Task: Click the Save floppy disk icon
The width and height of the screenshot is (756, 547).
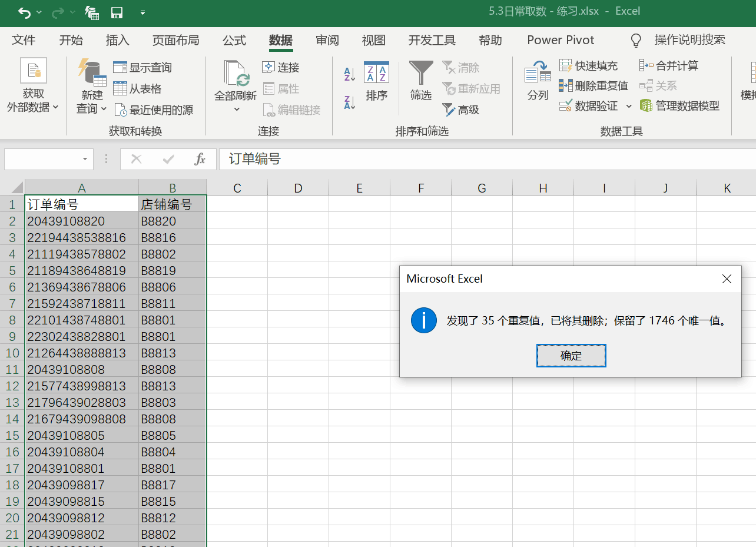Action: point(117,12)
